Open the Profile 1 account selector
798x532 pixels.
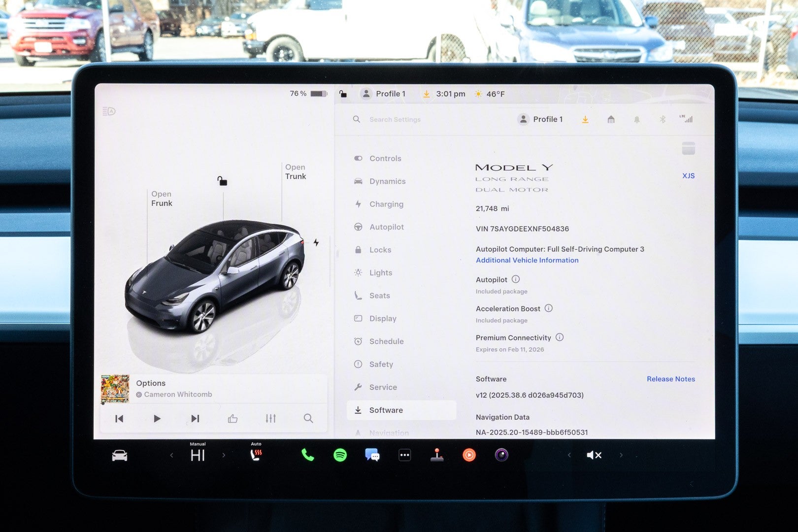pos(540,119)
